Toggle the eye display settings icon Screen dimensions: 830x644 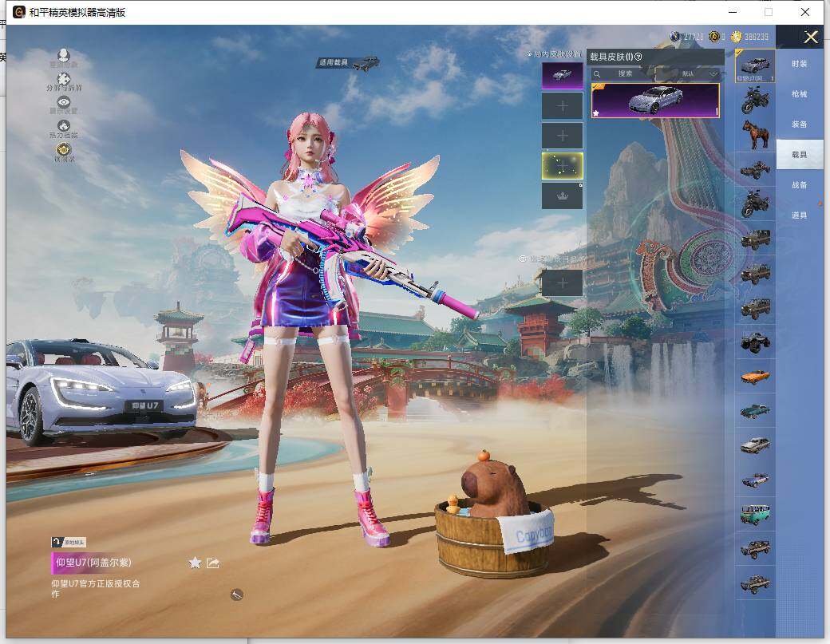coord(64,102)
